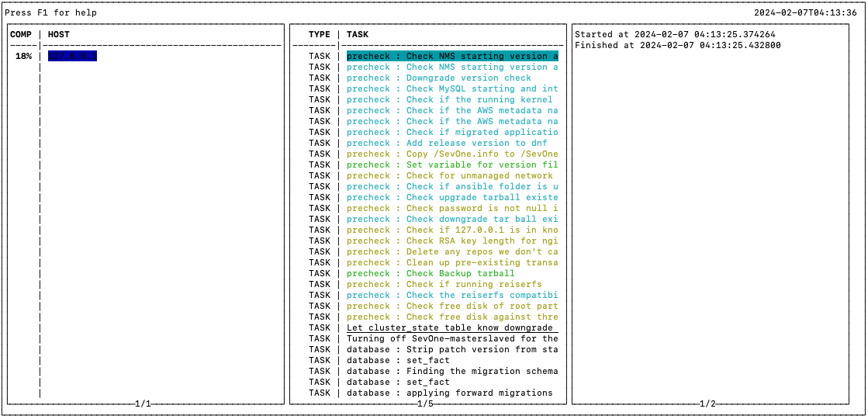The width and height of the screenshot is (868, 419).
Task: Select the highlighted Check NMS starting version task
Action: (452, 56)
